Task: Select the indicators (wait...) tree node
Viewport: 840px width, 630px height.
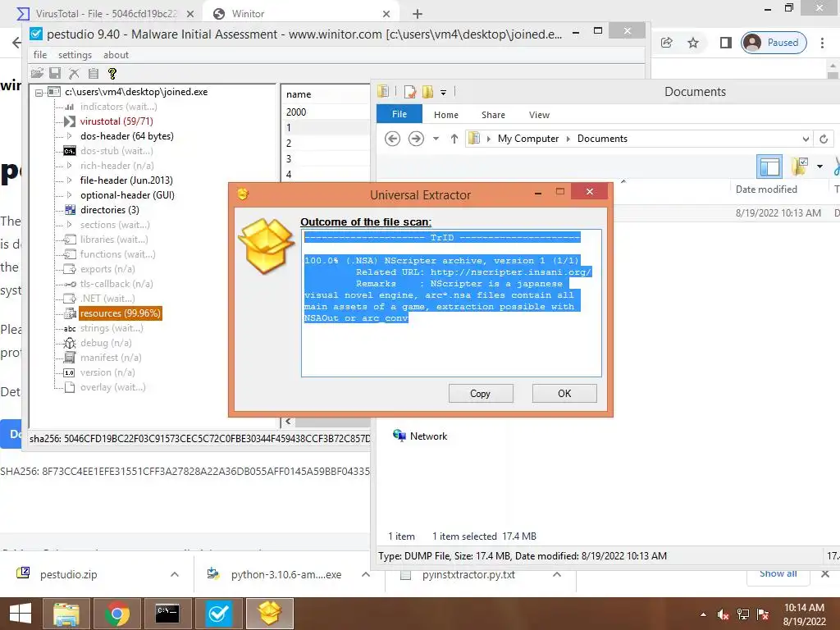Action: (118, 107)
